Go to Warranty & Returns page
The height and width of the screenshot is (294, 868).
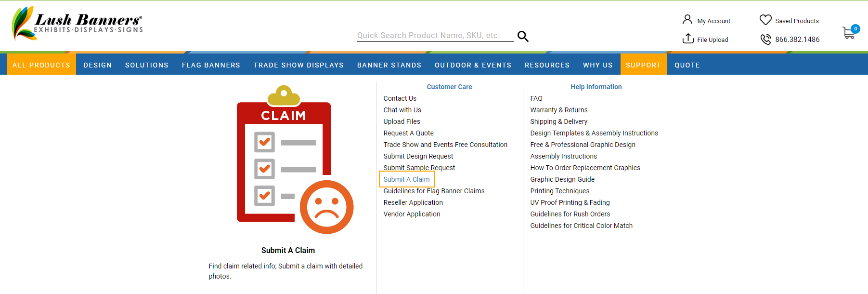click(x=558, y=110)
